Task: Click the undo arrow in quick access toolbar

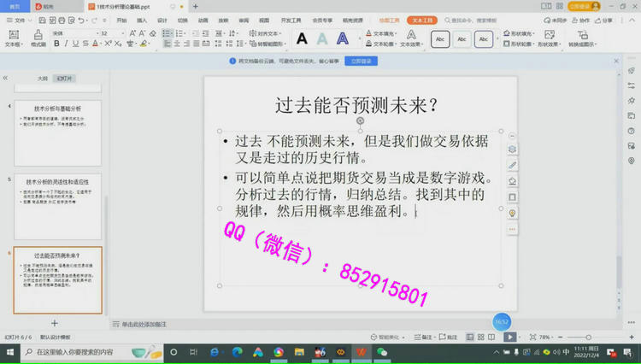Action: click(x=81, y=20)
